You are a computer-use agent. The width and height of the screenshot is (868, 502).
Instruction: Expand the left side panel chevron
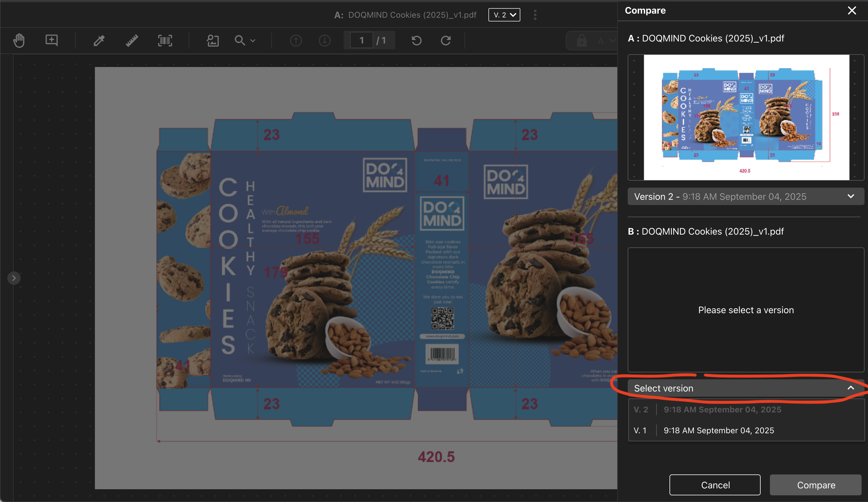tap(14, 278)
